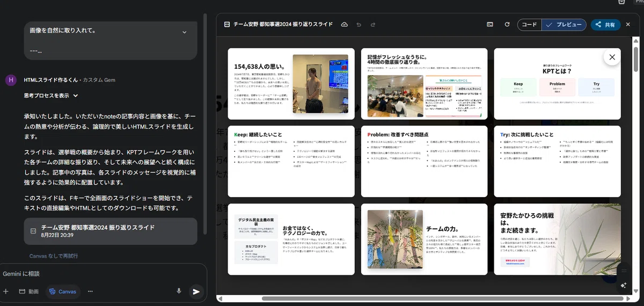Send the message to Gemini
The image size is (644, 306).
pyautogui.click(x=196, y=292)
